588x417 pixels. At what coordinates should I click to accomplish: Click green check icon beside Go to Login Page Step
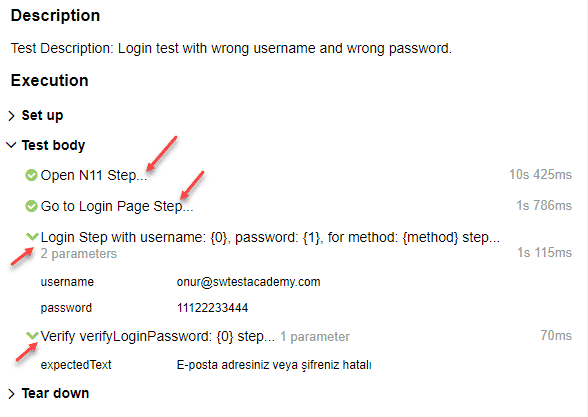[x=31, y=206]
